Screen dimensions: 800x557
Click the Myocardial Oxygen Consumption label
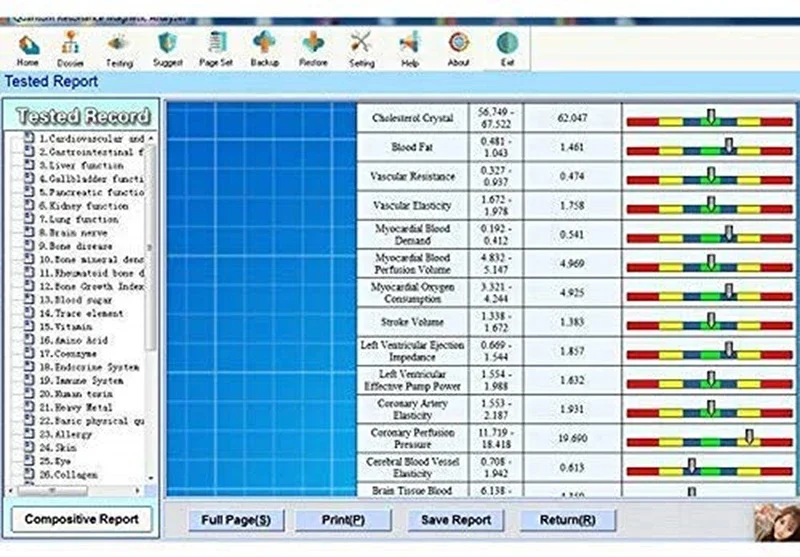pyautogui.click(x=412, y=293)
